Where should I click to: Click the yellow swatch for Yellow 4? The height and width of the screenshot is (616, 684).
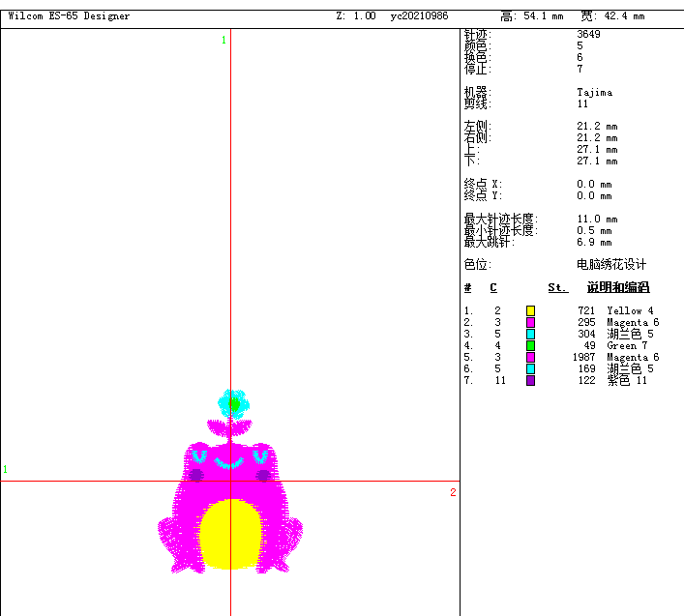[x=530, y=310]
